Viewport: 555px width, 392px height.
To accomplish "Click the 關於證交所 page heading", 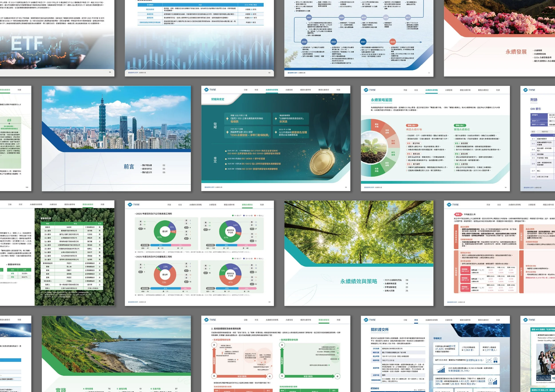I will coord(380,330).
